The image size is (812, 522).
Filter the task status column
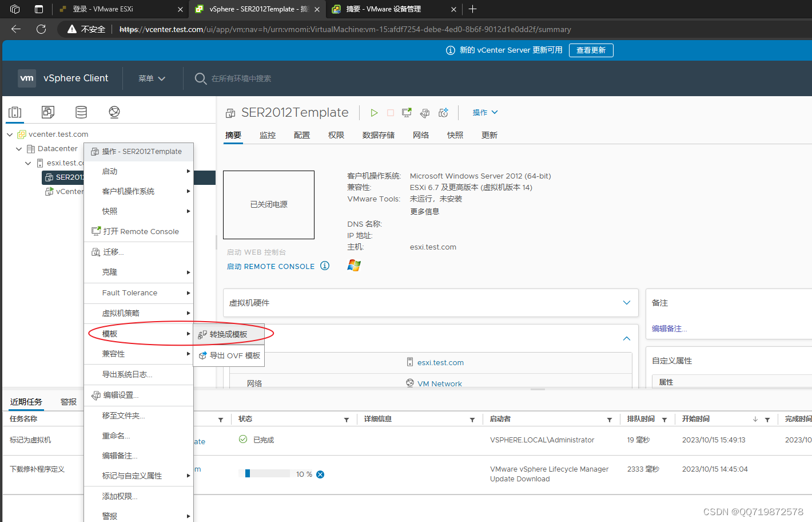pyautogui.click(x=347, y=420)
